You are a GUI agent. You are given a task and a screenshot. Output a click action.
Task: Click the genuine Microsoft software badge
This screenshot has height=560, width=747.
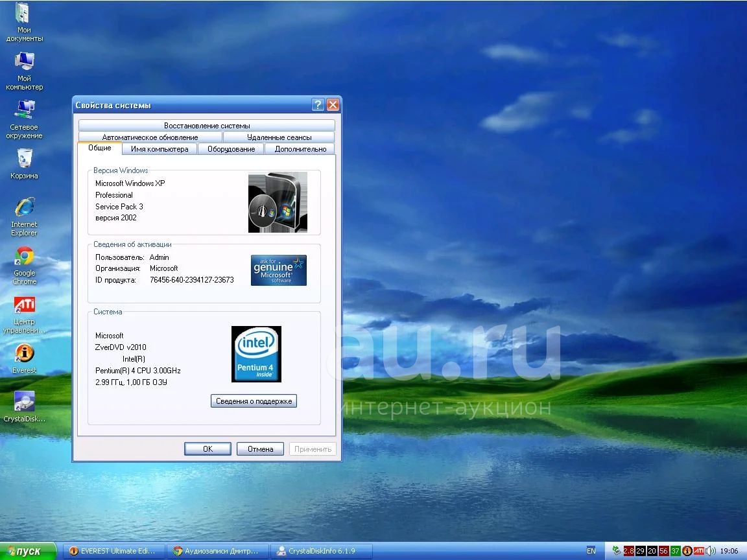click(x=279, y=270)
